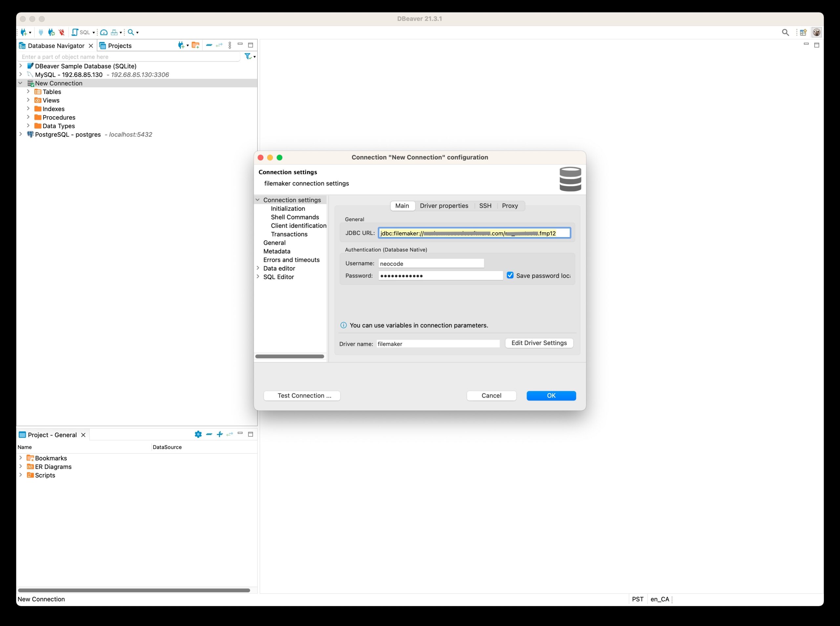Open filter funnel dropdown arrow in Navigator
This screenshot has width=840, height=626.
coord(255,57)
